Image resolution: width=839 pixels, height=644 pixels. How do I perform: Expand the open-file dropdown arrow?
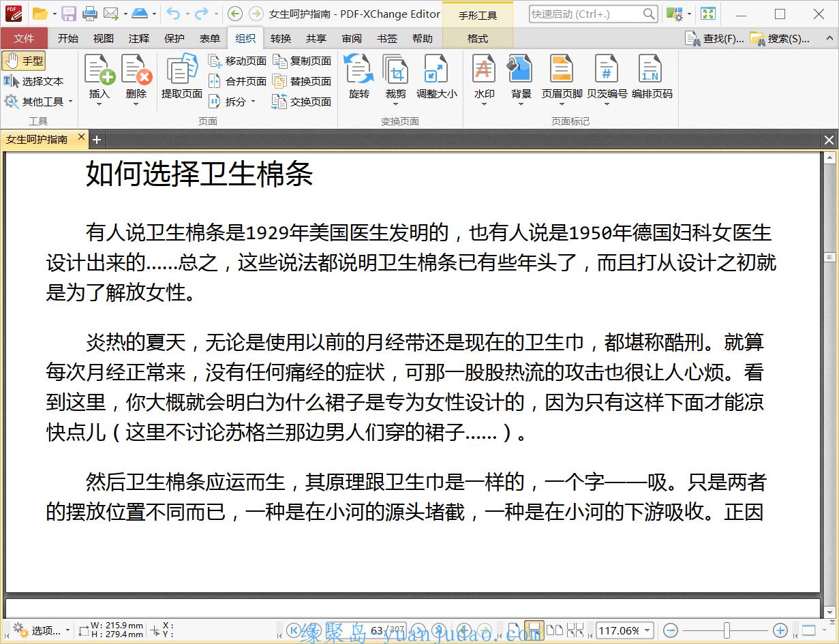click(54, 14)
